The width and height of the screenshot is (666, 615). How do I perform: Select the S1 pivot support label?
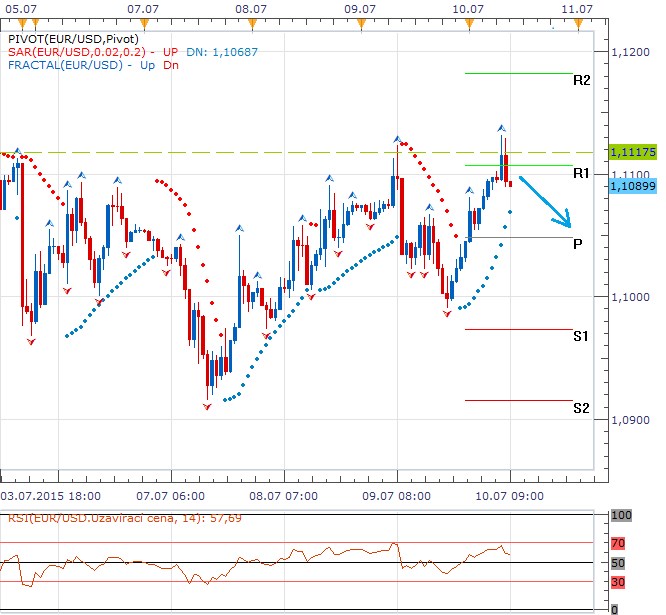coord(581,336)
